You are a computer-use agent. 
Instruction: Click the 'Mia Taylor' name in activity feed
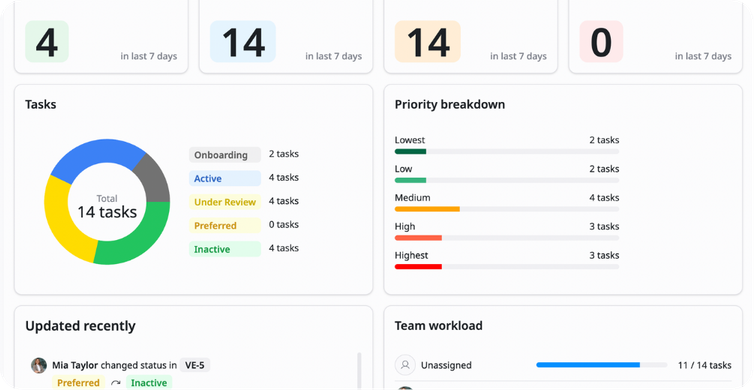tap(75, 365)
